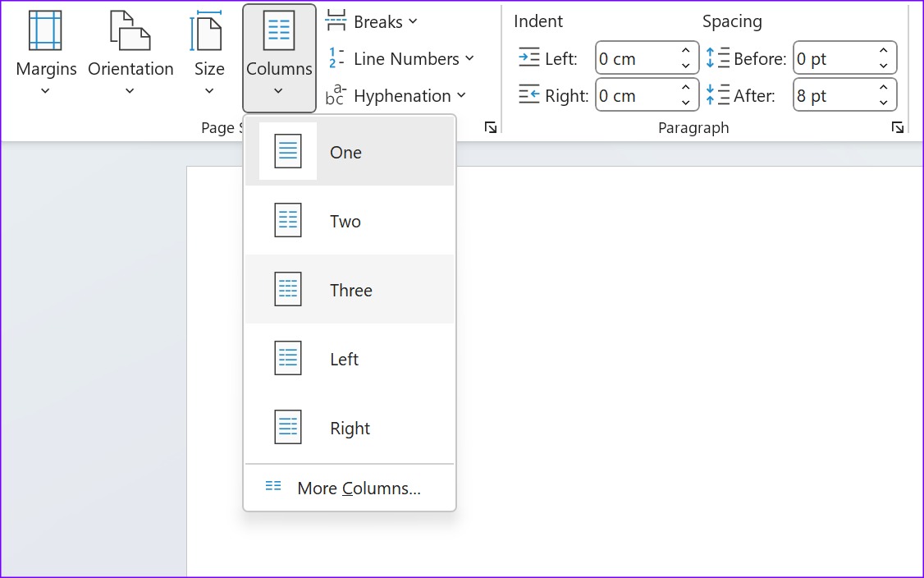Decrease the Left indent value
The height and width of the screenshot is (578, 924).
pyautogui.click(x=685, y=66)
